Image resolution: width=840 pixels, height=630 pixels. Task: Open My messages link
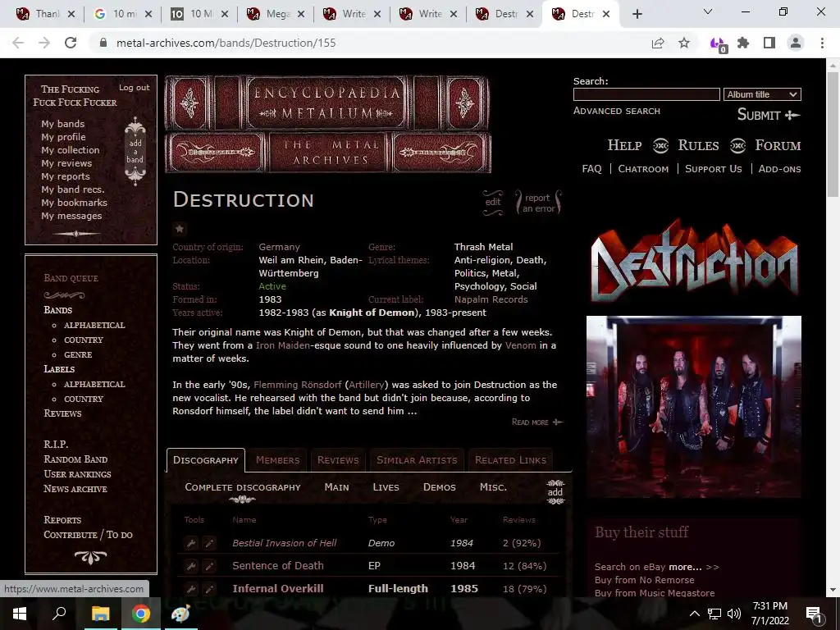point(71,216)
